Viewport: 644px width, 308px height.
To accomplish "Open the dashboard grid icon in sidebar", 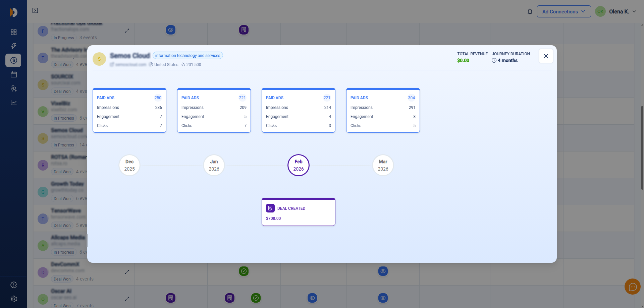I will tap(14, 32).
